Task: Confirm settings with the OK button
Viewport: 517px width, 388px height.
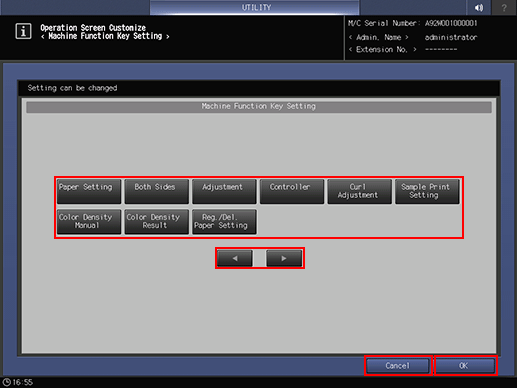Action: 465,366
